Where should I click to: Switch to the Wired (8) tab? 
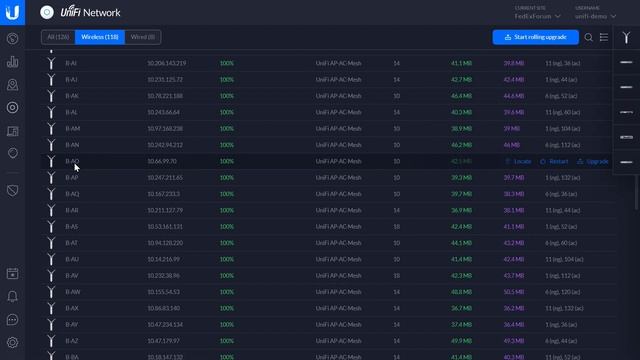[143, 37]
